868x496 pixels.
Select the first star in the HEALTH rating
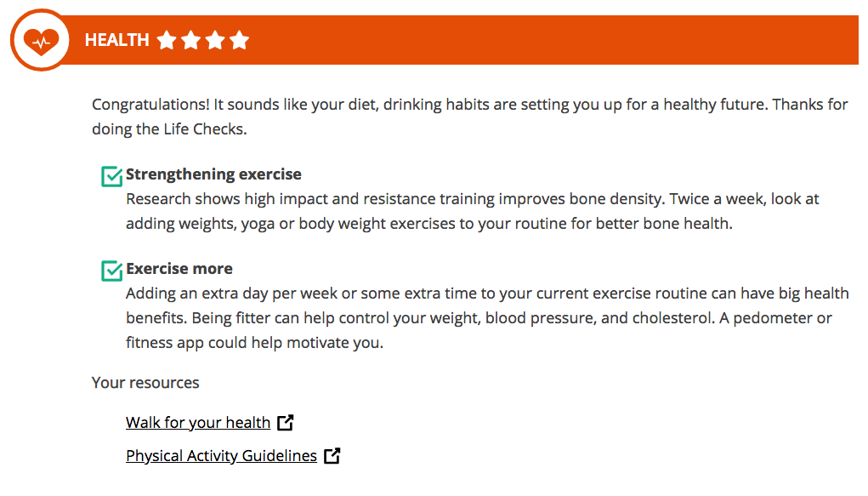[x=167, y=39]
